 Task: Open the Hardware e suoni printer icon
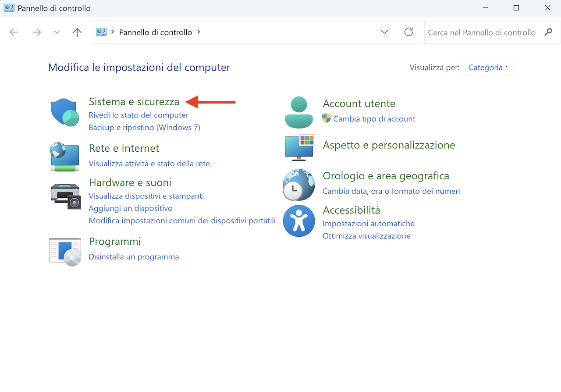click(66, 196)
